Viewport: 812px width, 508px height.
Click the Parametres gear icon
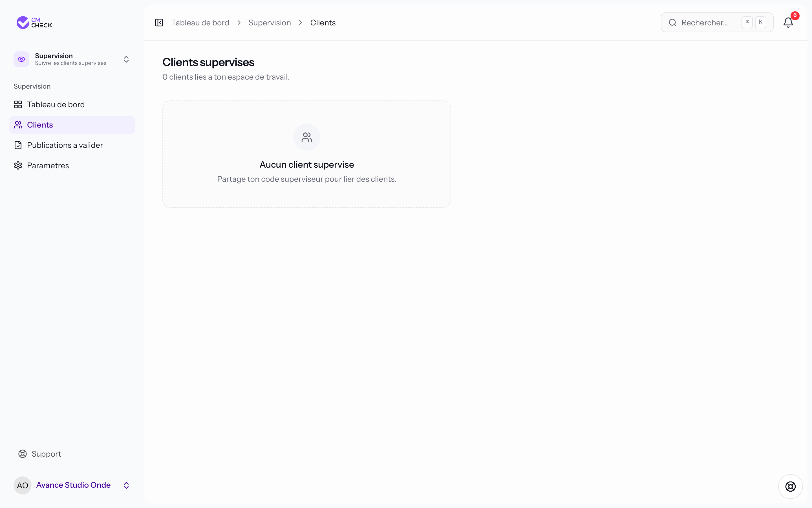point(18,165)
